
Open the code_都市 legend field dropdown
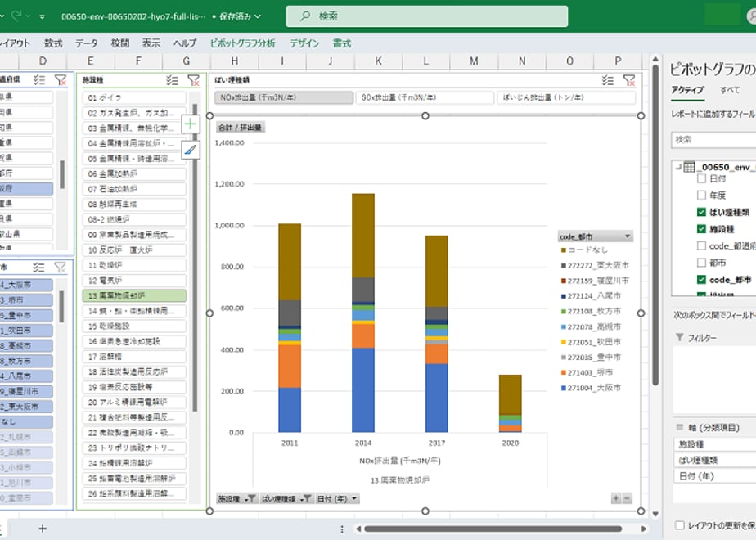click(x=628, y=236)
